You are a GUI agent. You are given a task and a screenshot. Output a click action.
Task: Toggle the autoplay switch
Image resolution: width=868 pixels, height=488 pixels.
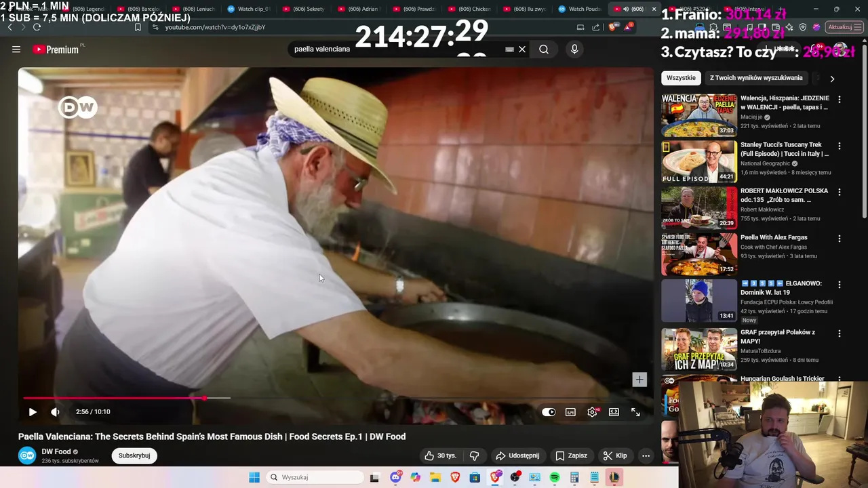(549, 411)
